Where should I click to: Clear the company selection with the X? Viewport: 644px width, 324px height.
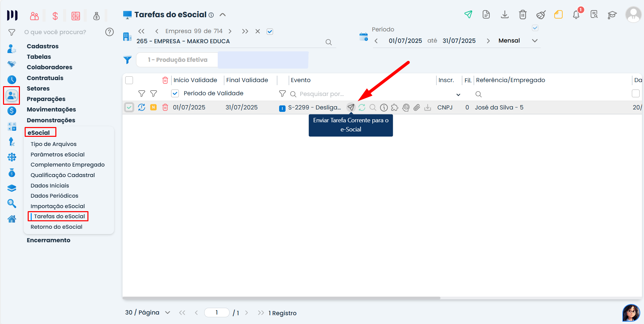point(258,31)
